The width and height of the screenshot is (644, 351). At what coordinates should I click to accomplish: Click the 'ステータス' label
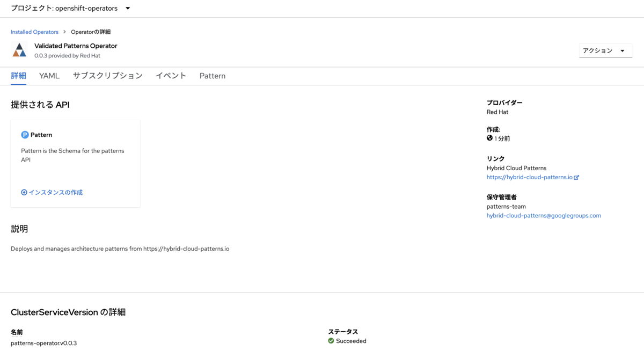[343, 332]
